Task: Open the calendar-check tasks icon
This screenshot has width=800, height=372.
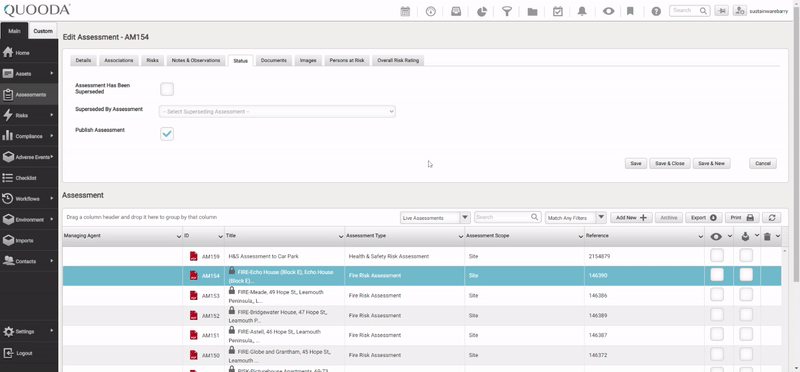Action: click(558, 11)
